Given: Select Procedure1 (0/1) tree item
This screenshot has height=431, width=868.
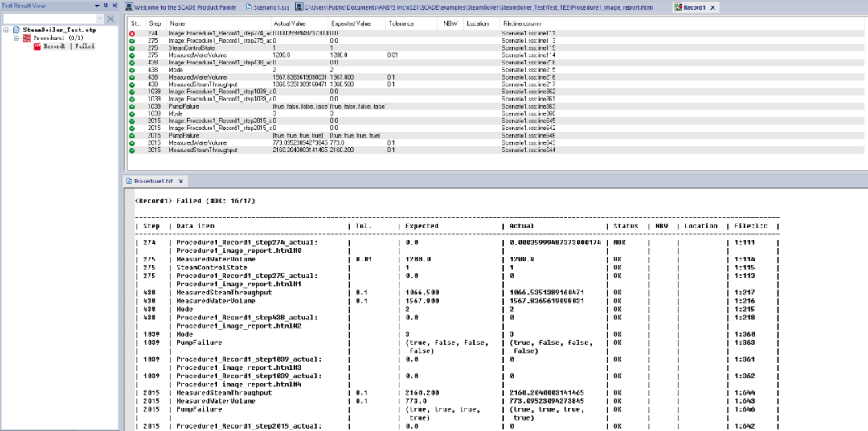Looking at the screenshot, I should (x=58, y=39).
